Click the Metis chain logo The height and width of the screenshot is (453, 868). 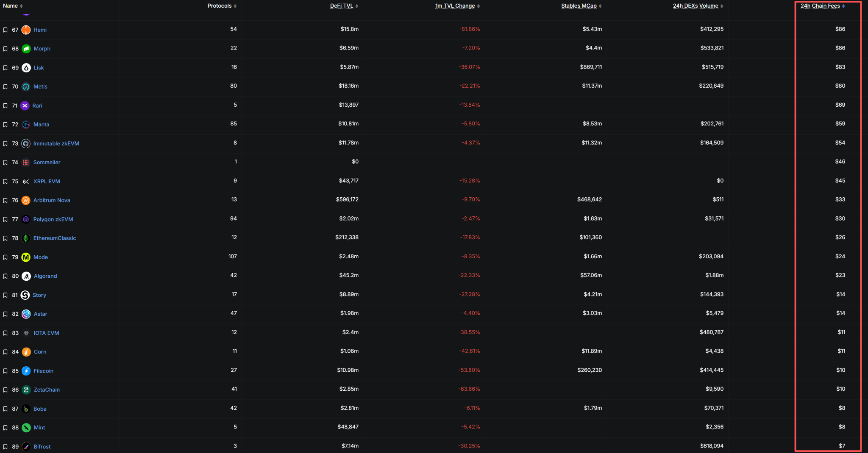pyautogui.click(x=25, y=86)
